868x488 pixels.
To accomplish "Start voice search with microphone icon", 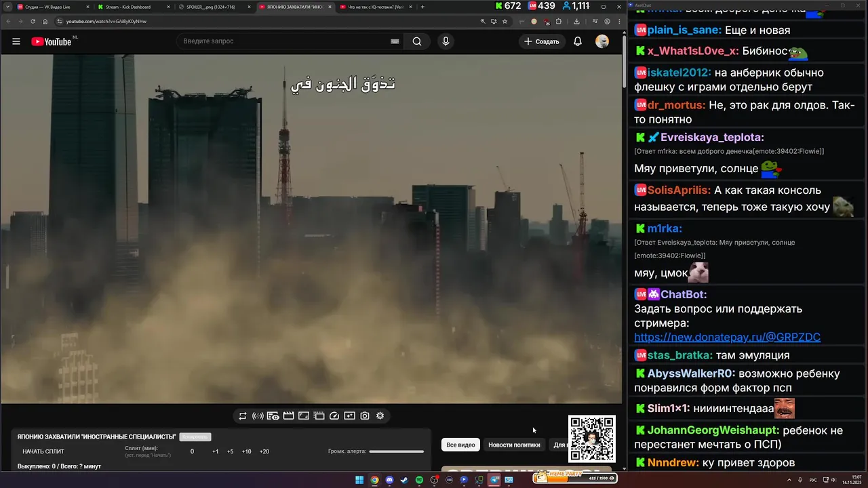I will [446, 41].
